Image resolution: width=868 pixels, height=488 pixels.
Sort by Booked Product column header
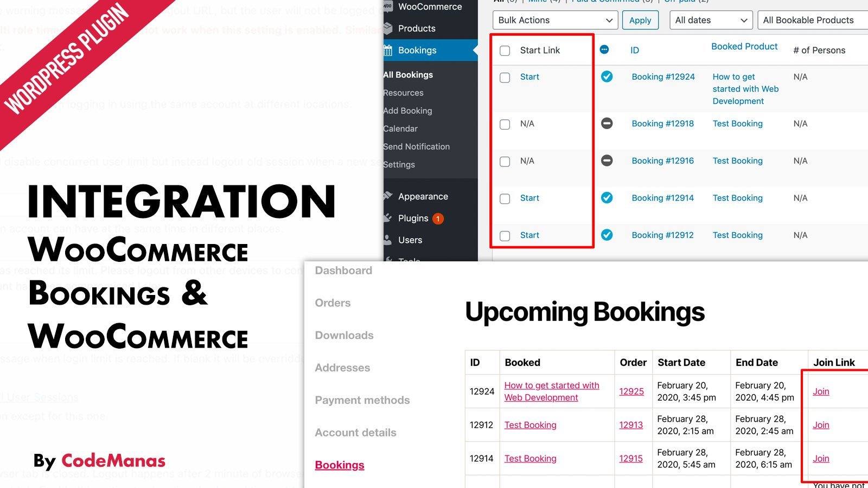744,47
